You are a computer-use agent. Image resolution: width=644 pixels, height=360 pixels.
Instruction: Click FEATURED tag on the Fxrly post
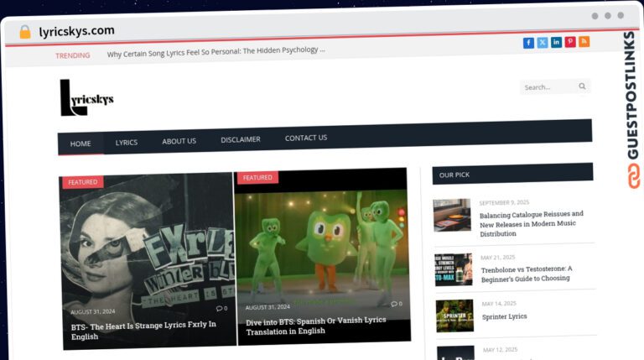point(83,182)
